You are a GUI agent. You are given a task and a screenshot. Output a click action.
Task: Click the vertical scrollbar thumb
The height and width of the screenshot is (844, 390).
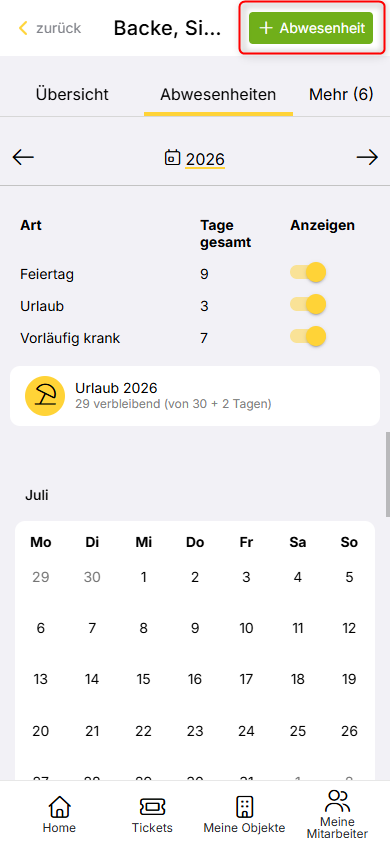(x=388, y=474)
